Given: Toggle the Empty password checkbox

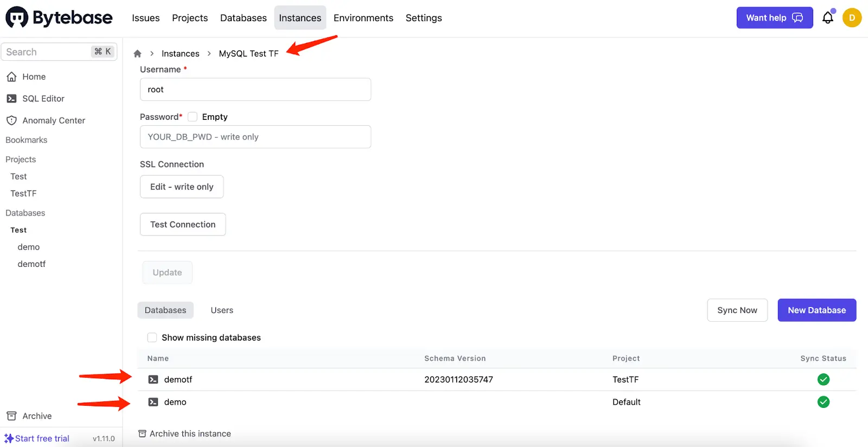Looking at the screenshot, I should click(x=193, y=117).
